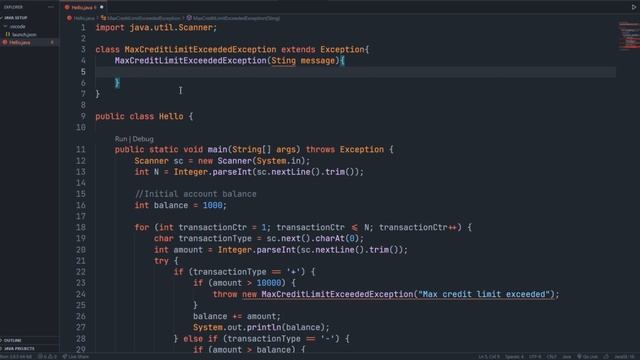This screenshot has height=360, width=640.
Task: Click line number 11 in the gutter
Action: pos(81,149)
